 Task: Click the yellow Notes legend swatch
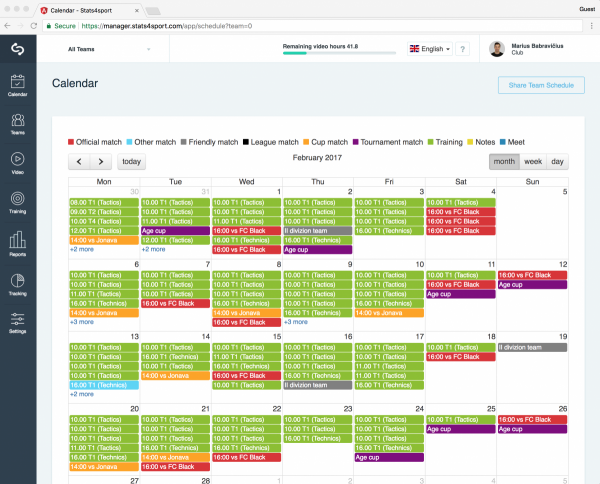pos(470,142)
